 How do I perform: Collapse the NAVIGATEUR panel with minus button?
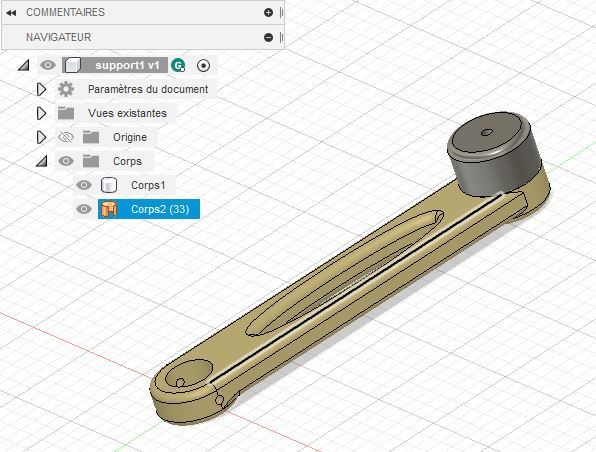(x=268, y=37)
